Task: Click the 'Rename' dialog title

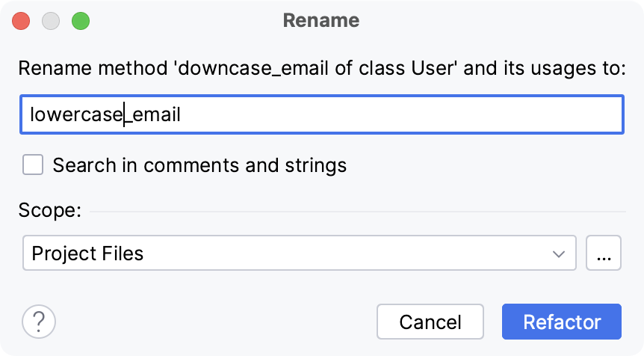Action: 321,20
